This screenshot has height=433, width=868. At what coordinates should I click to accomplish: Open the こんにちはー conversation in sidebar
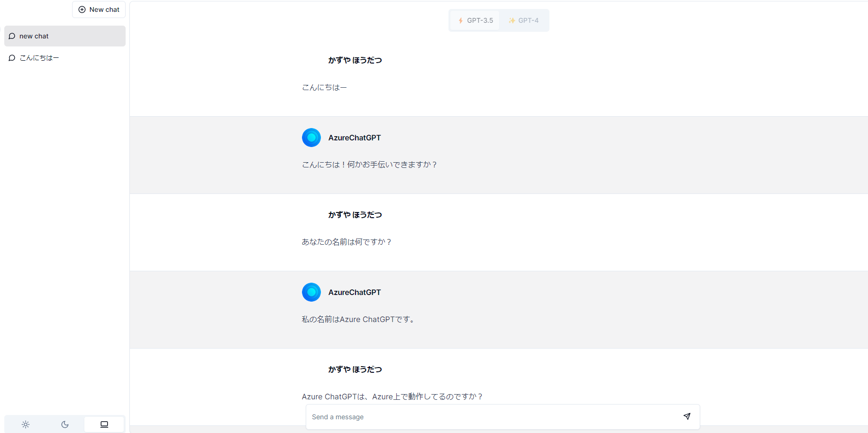(65, 58)
